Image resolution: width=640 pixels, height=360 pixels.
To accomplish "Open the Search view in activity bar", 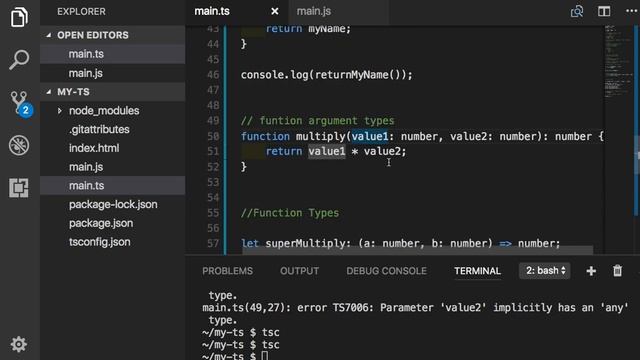I will tap(19, 60).
